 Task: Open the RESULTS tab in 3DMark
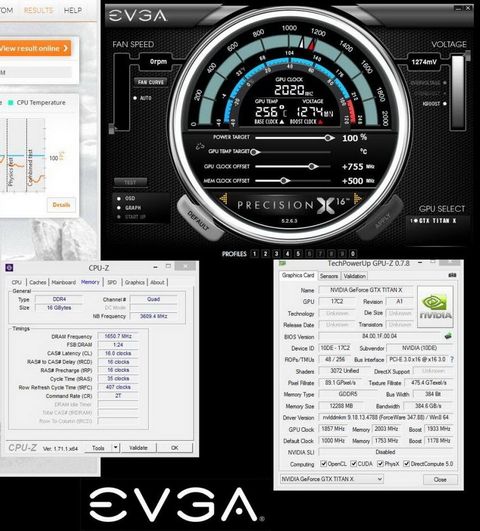tap(38, 10)
